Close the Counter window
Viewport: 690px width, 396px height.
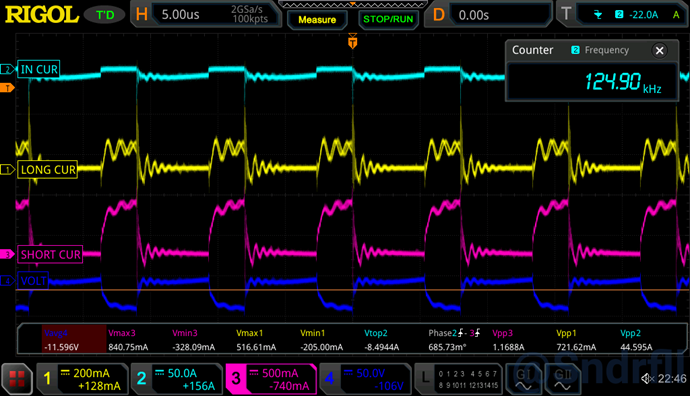(x=659, y=51)
